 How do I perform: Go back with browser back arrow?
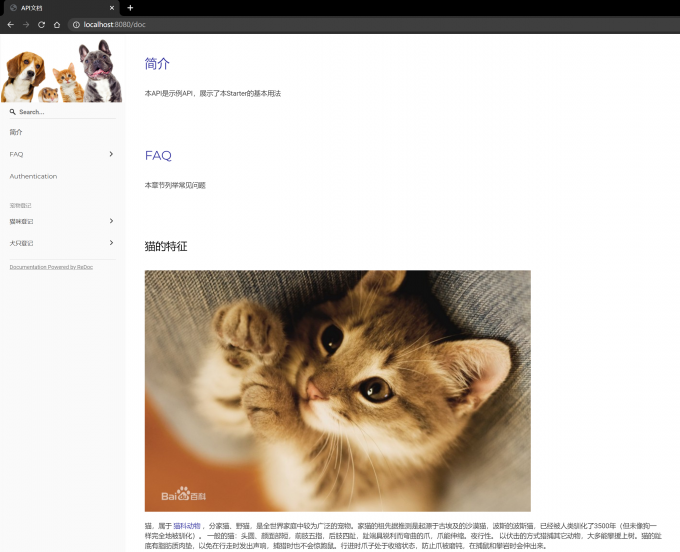tap(10, 25)
